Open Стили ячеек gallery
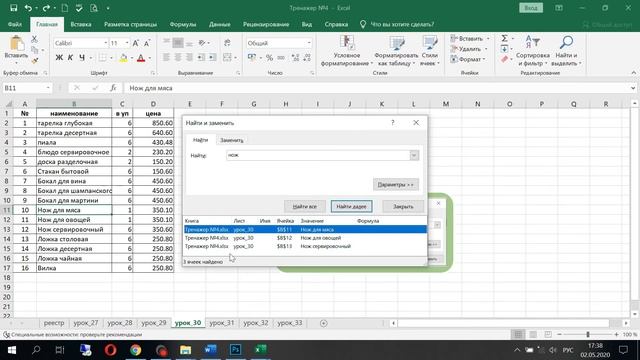Screen dimensions: 640x360 tap(429, 51)
